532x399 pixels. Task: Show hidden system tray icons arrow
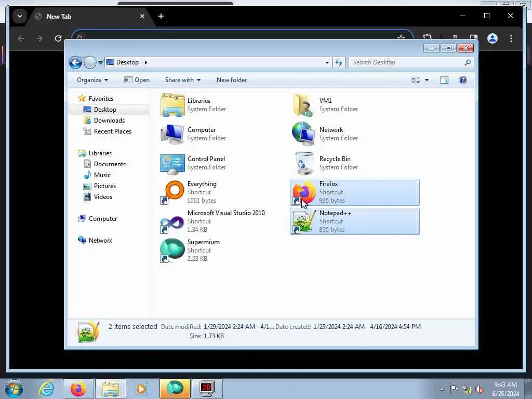442,390
